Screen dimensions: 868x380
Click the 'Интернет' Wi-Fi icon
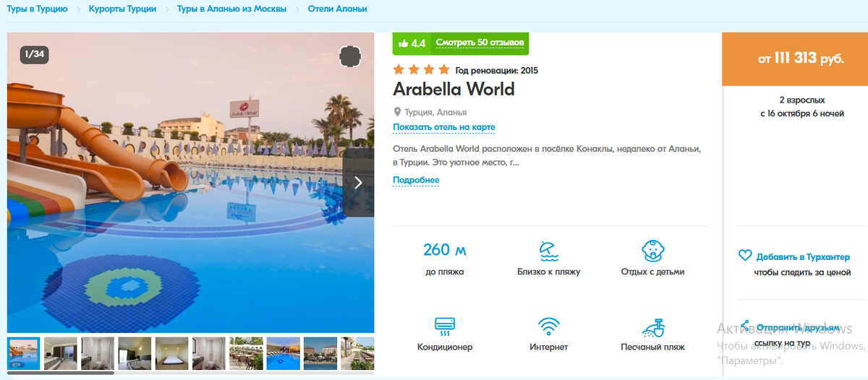(x=548, y=327)
